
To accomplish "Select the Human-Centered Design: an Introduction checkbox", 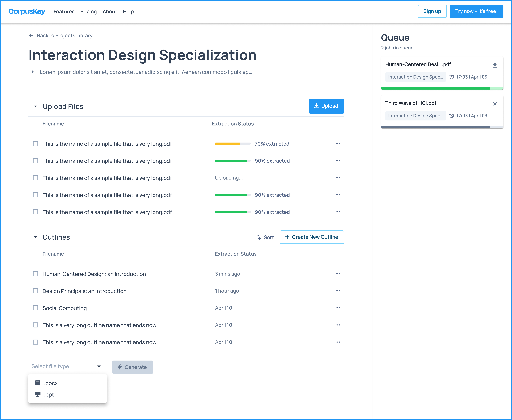I will coord(36,274).
